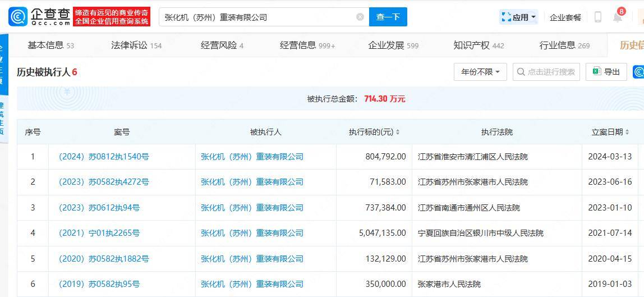This screenshot has width=644, height=297.
Task: Select filing date 2019-01-03
Action: 610,284
